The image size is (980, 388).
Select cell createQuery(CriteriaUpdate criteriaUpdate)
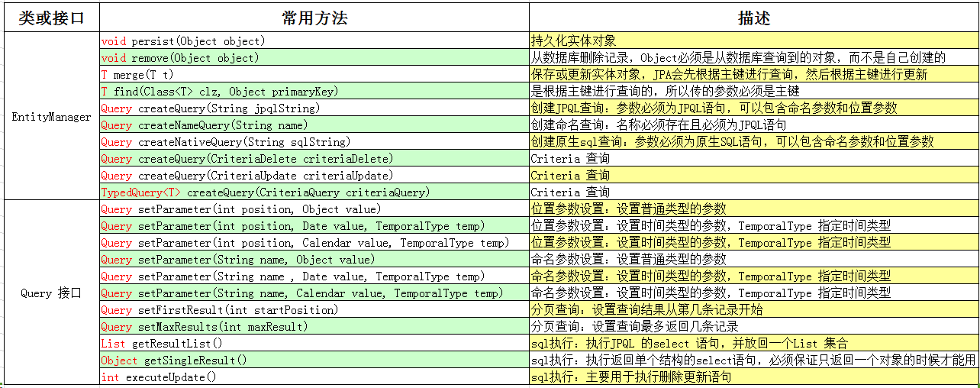(314, 175)
